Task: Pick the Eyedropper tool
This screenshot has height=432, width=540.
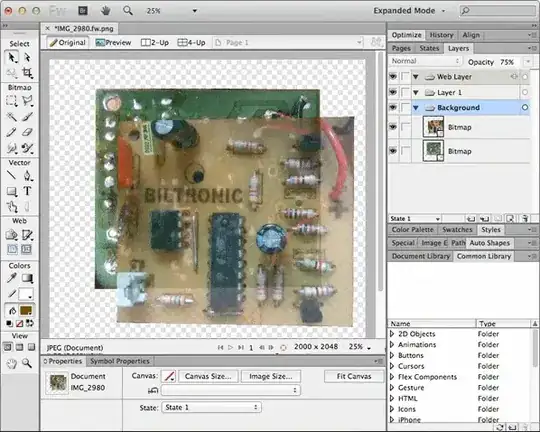Action: (x=11, y=278)
